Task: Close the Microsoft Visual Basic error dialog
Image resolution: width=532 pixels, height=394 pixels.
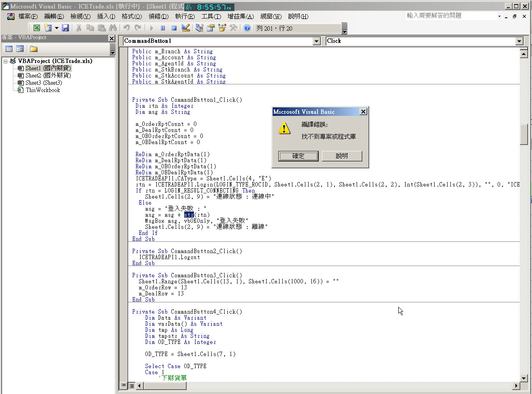Action: coord(363,112)
